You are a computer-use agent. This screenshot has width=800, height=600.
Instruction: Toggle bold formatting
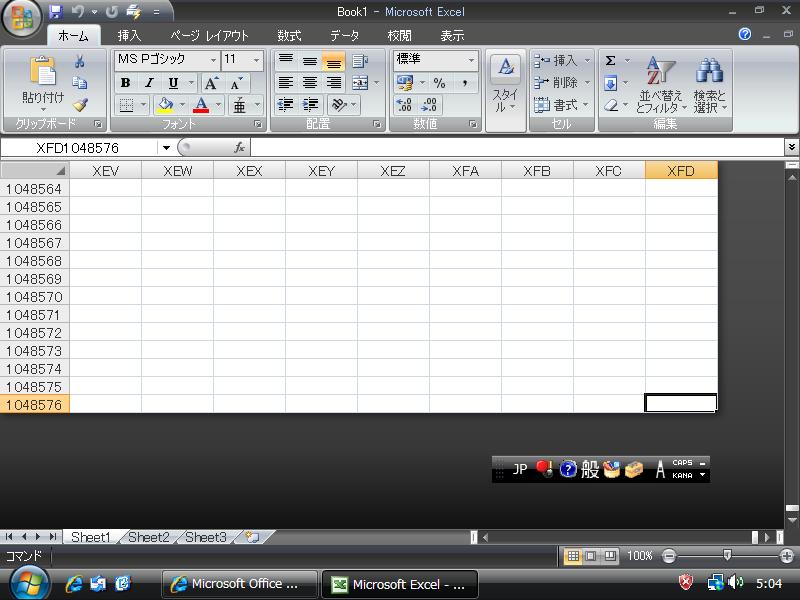[x=126, y=83]
